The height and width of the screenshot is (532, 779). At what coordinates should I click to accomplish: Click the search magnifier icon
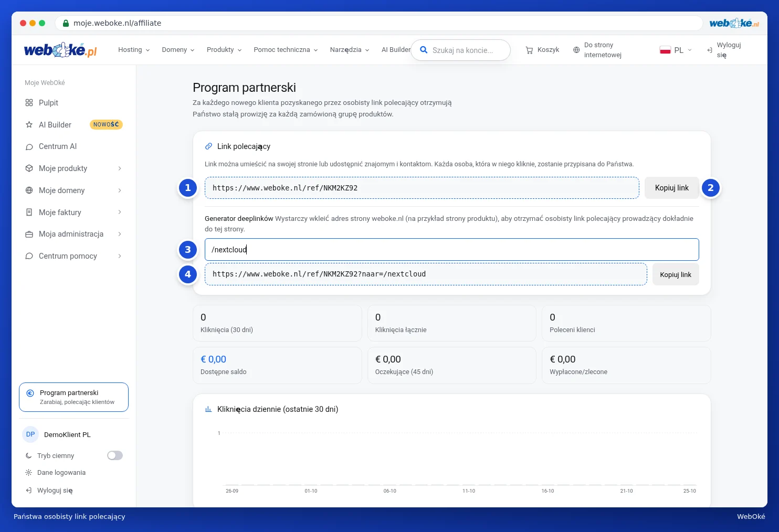pyautogui.click(x=424, y=50)
